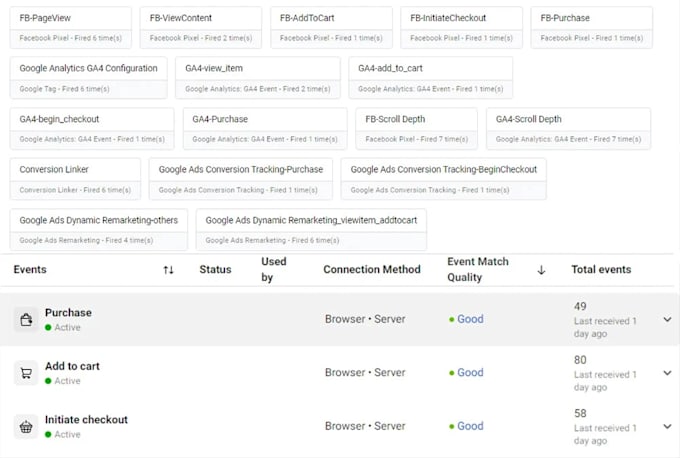Expand the Purchase event row chevron
The height and width of the screenshot is (458, 680).
point(667,319)
